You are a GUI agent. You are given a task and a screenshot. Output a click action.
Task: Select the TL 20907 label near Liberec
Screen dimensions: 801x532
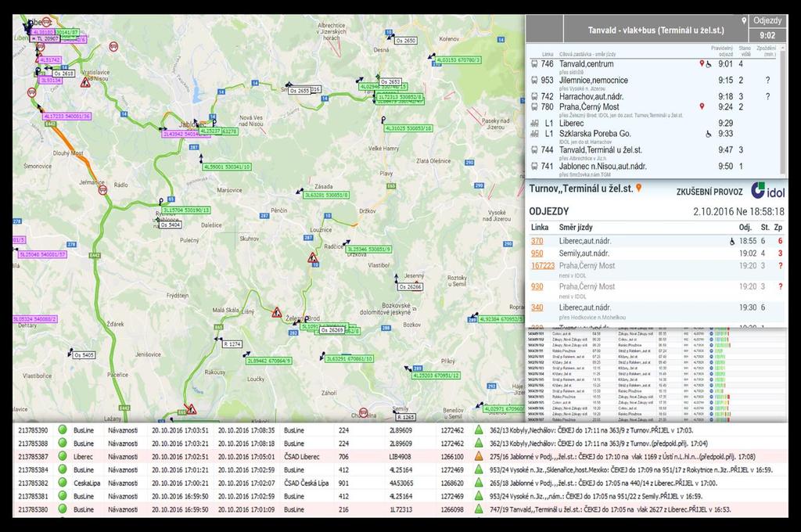[x=45, y=39]
